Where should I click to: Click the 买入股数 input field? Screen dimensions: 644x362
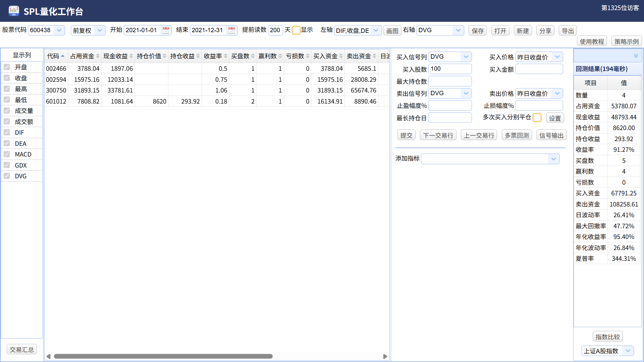coord(450,69)
